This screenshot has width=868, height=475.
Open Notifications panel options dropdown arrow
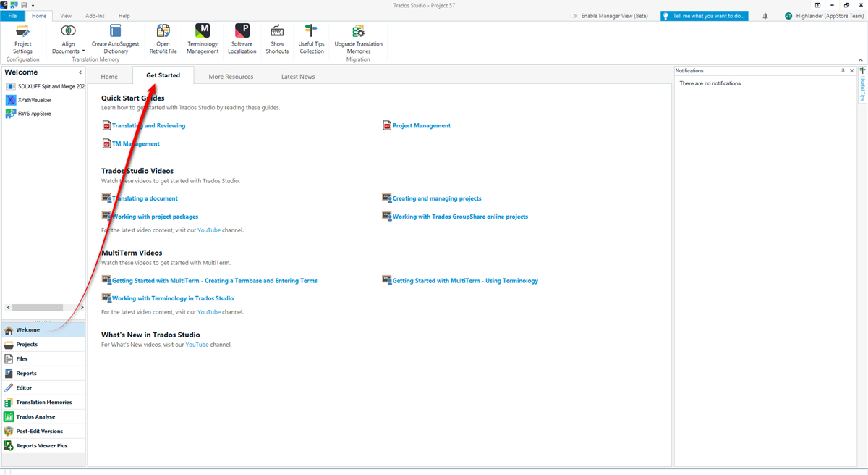point(843,71)
